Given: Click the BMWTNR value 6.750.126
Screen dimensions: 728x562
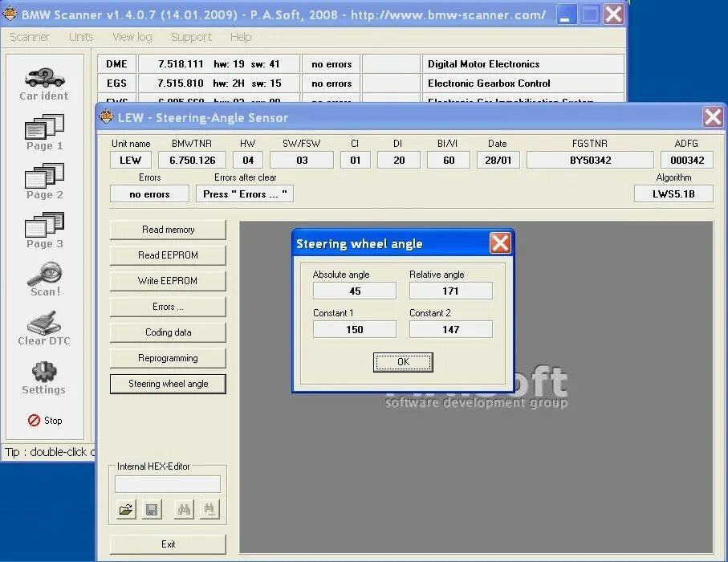Looking at the screenshot, I should point(192,161).
